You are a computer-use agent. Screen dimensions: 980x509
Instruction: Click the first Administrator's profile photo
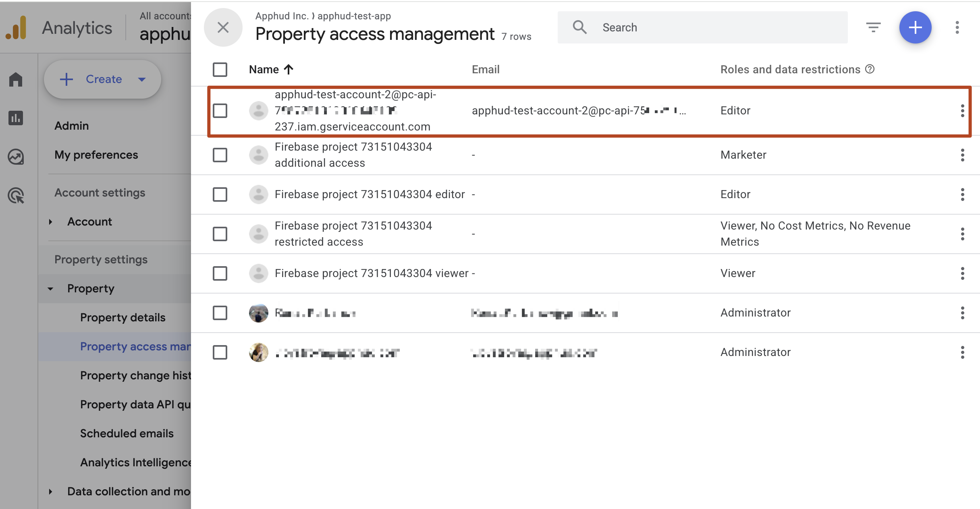click(259, 313)
